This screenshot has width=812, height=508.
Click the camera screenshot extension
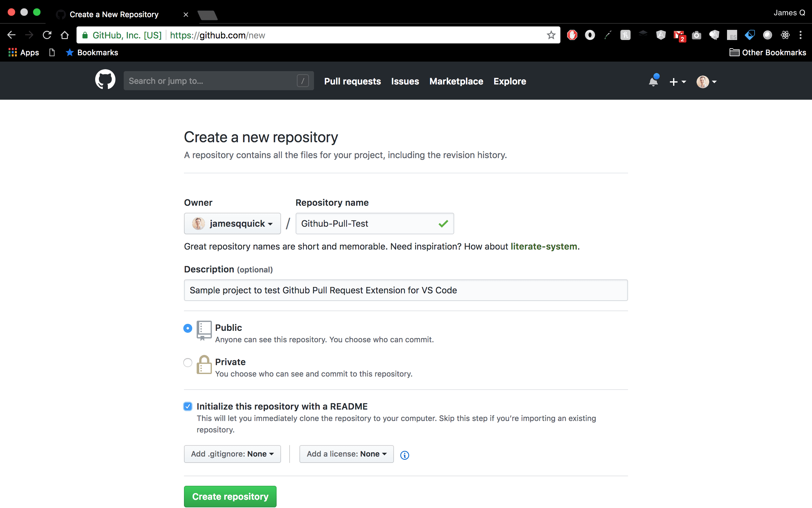(x=697, y=35)
